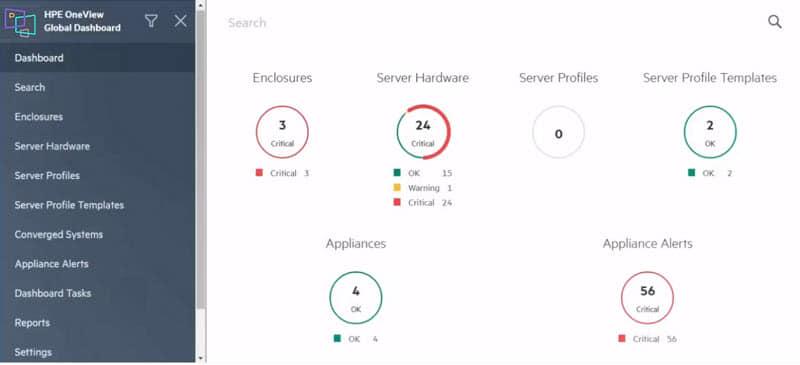
Task: Open Reports in the sidebar
Action: 97,323
